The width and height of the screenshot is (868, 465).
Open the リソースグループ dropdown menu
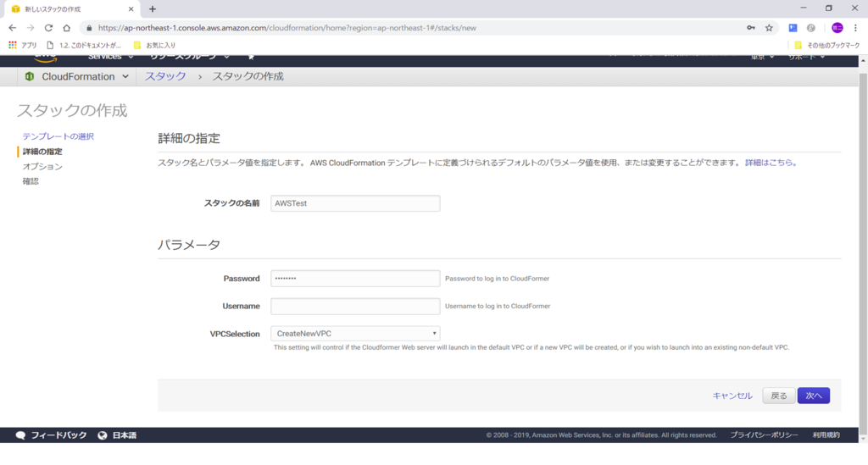[189, 57]
